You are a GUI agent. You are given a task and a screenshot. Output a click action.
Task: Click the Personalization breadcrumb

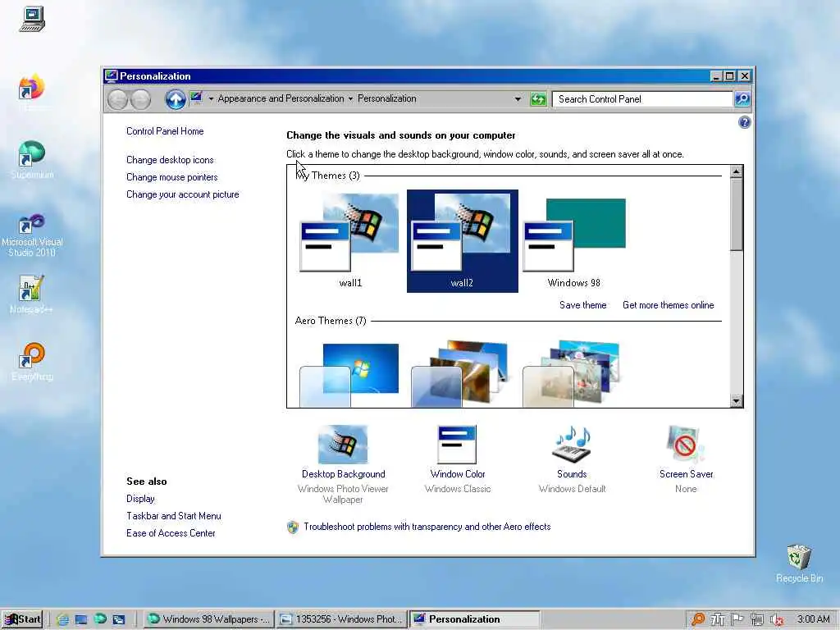[x=387, y=98]
